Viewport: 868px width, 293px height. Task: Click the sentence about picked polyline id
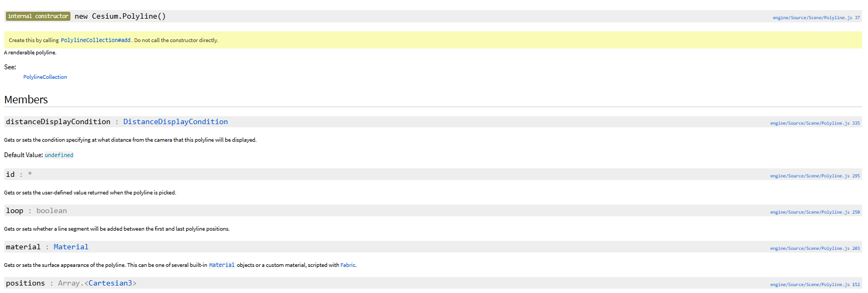click(x=90, y=193)
